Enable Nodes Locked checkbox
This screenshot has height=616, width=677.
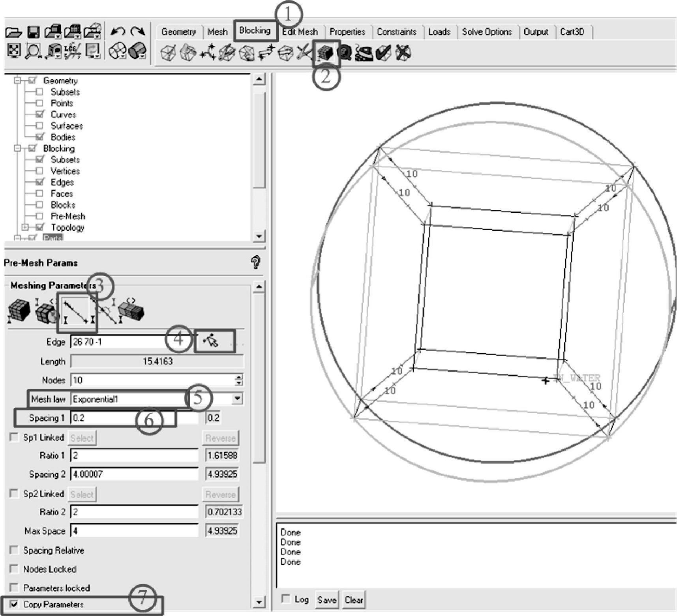[x=14, y=569]
